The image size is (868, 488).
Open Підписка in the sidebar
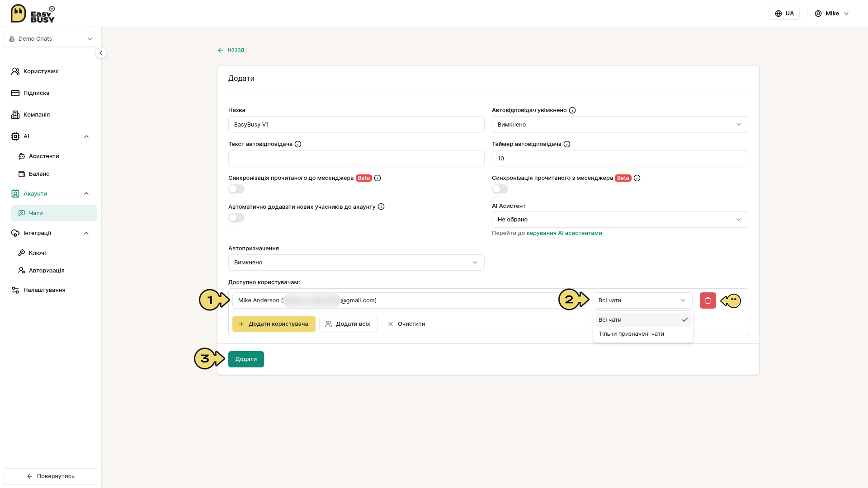(50, 93)
